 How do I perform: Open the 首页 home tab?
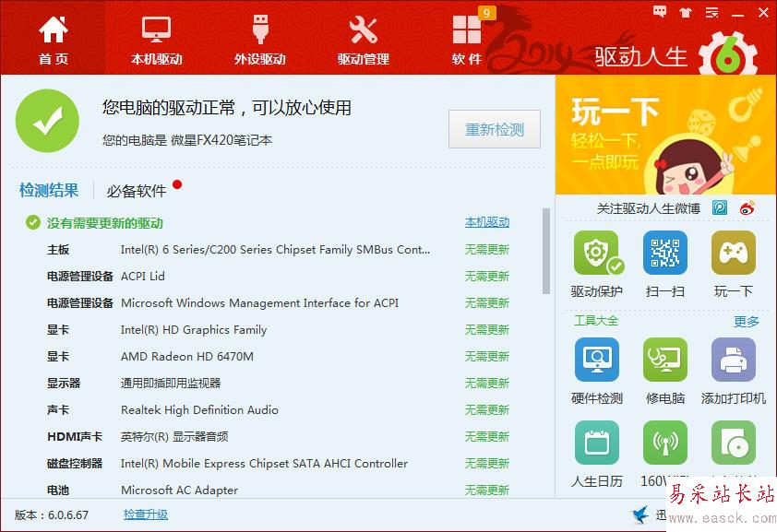click(x=53, y=41)
